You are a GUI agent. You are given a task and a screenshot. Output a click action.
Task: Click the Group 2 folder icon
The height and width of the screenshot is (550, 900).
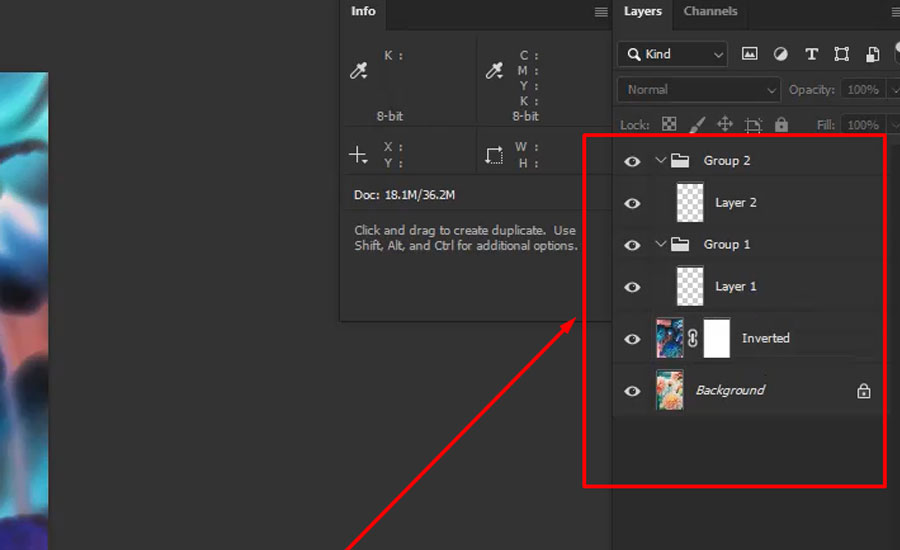[680, 161]
